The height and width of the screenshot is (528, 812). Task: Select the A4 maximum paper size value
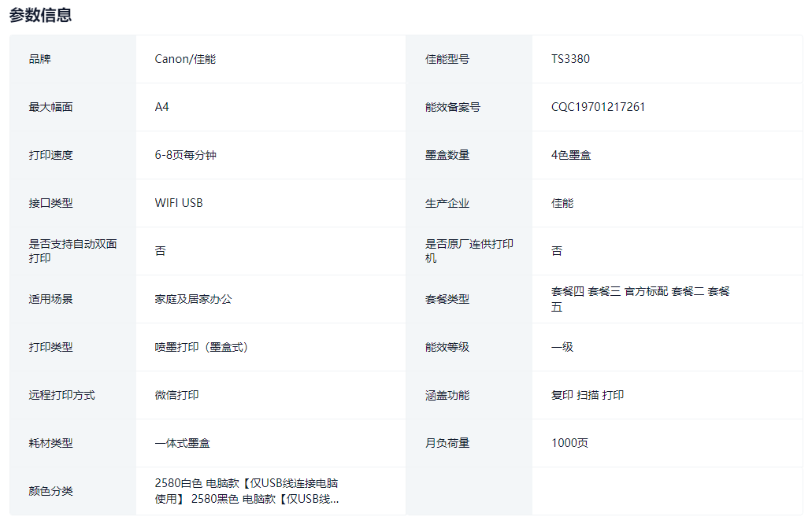[x=161, y=107]
